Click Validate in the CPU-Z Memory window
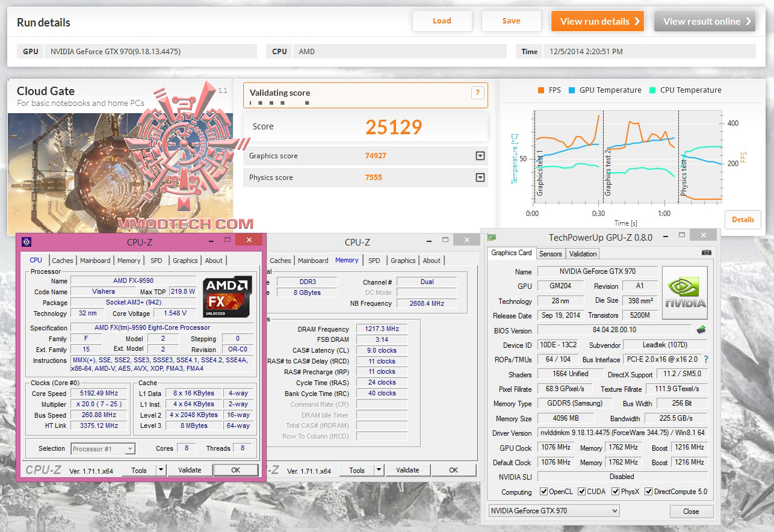The width and height of the screenshot is (774, 532). pos(407,470)
